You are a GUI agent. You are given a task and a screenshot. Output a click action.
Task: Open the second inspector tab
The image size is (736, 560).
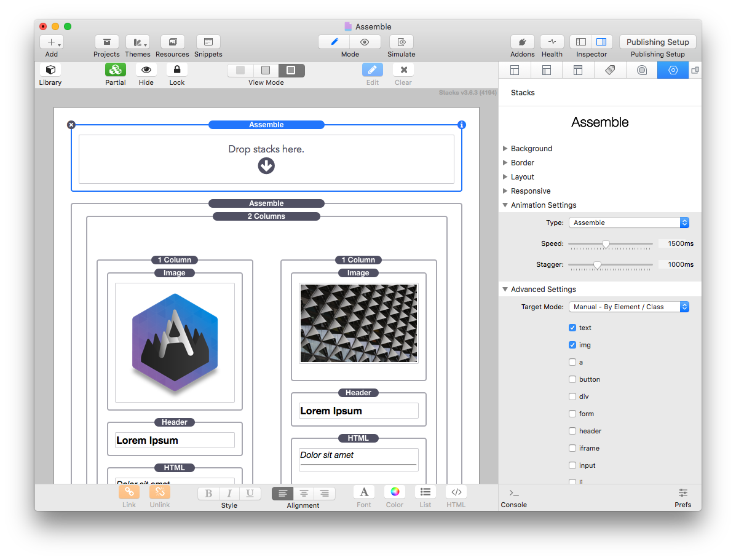547,71
